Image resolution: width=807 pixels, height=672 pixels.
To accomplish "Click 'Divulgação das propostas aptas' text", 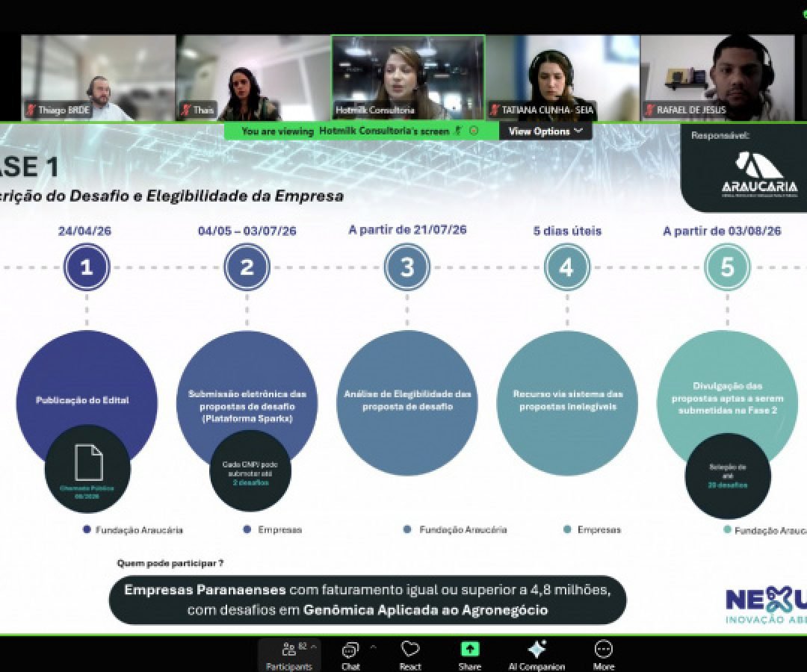I will pyautogui.click(x=727, y=398).
